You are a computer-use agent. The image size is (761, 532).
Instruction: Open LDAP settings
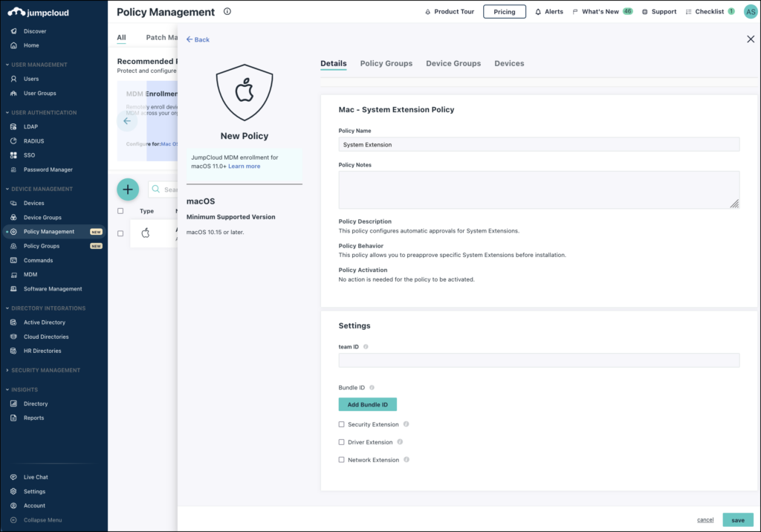coord(30,127)
